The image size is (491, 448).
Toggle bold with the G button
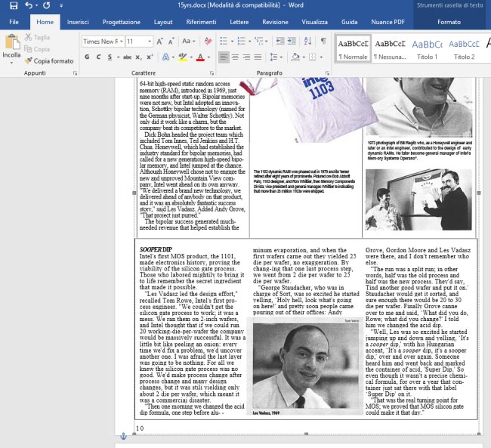pyautogui.click(x=87, y=57)
